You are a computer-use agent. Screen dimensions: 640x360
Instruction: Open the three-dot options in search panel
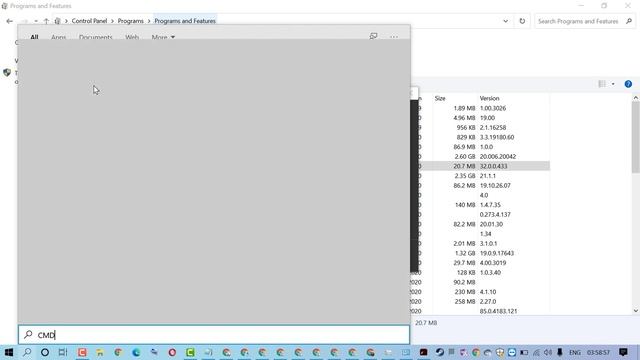[393, 37]
